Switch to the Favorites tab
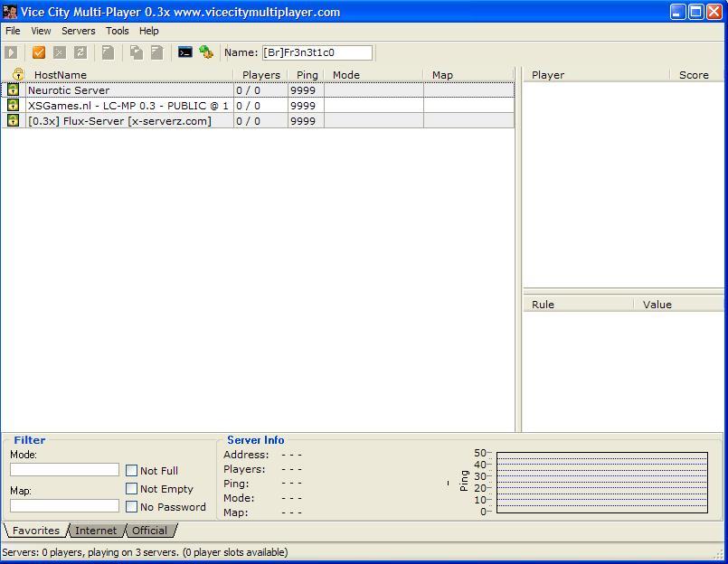This screenshot has height=564, width=728. pyautogui.click(x=36, y=531)
